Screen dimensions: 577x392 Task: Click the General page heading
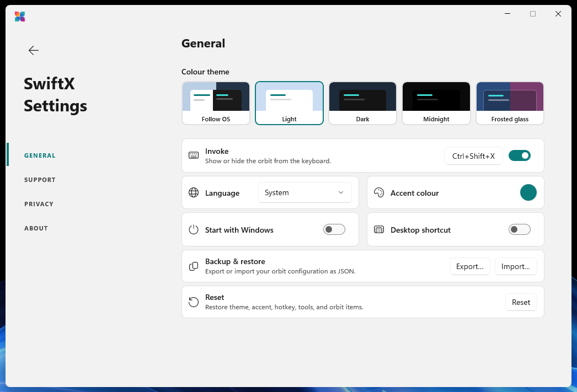pos(203,44)
